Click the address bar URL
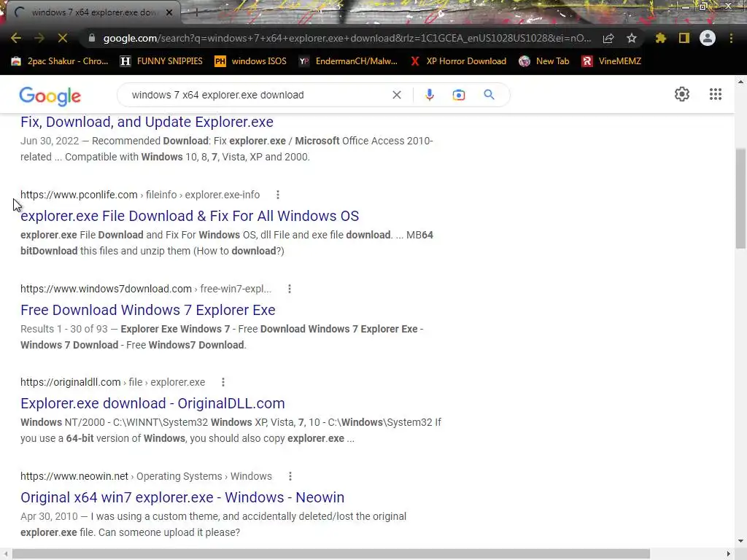Viewport: 747px width, 560px height. 347,38
